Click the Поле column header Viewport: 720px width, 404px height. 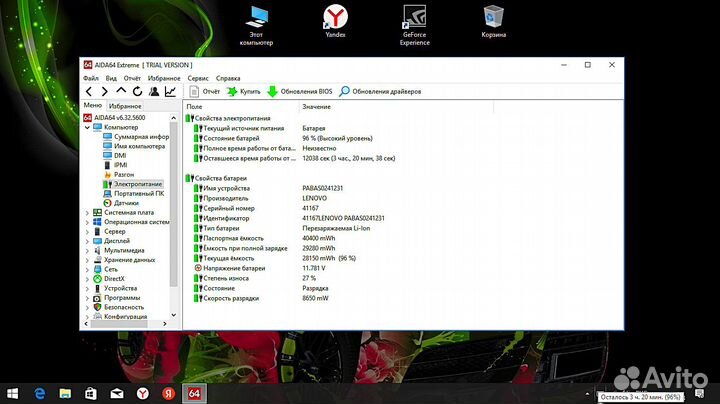241,107
